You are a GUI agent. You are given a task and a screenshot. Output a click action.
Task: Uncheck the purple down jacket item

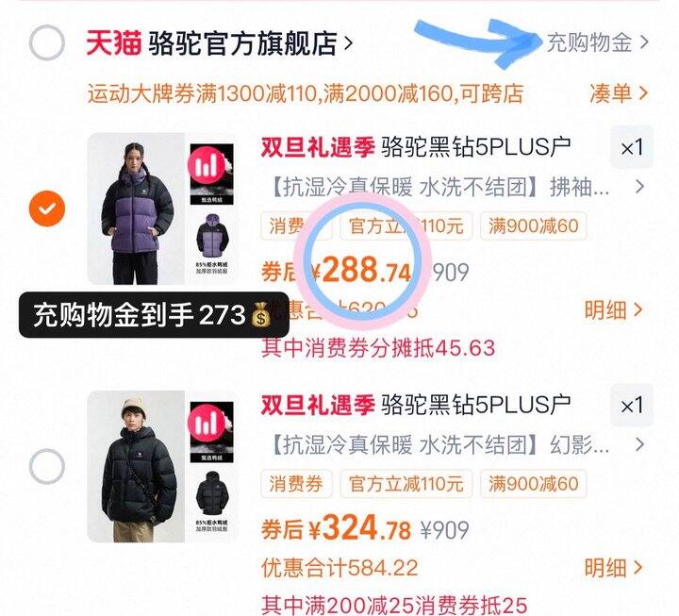[47, 208]
